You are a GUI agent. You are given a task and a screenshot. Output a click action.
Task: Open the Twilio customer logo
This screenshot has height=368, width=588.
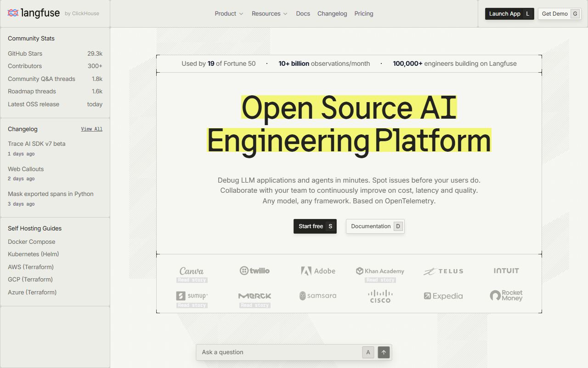254,270
